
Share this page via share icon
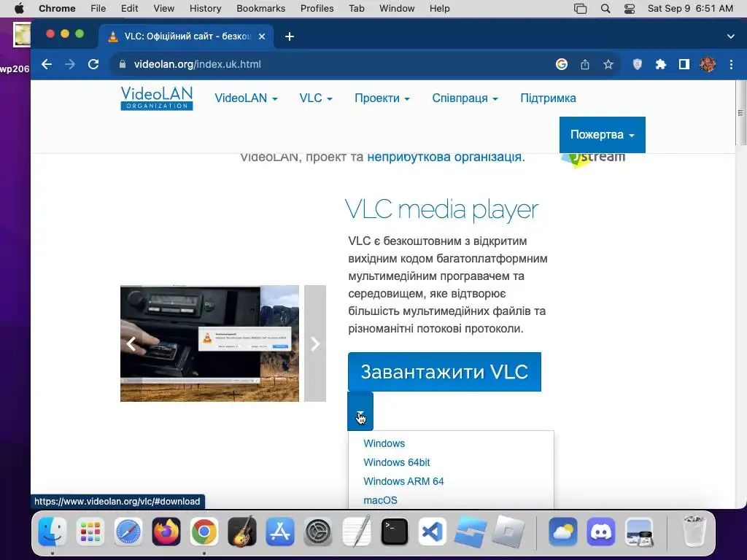pos(585,64)
